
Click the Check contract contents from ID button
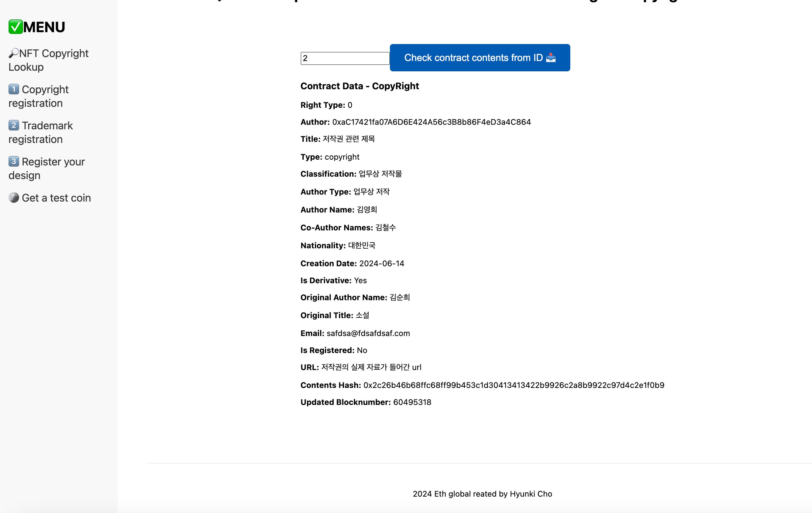pyautogui.click(x=480, y=58)
